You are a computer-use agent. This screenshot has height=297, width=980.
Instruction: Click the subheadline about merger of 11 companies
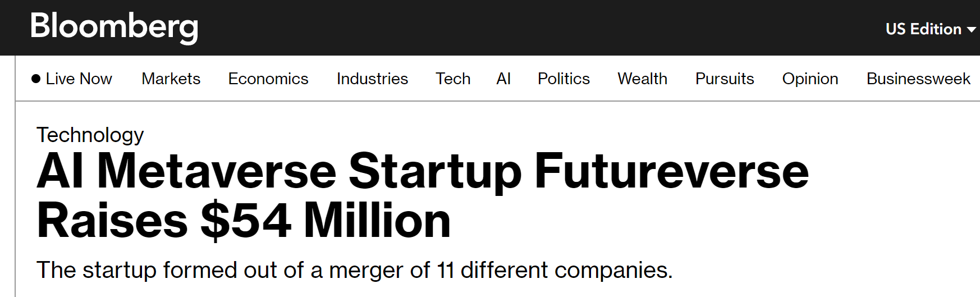354,270
